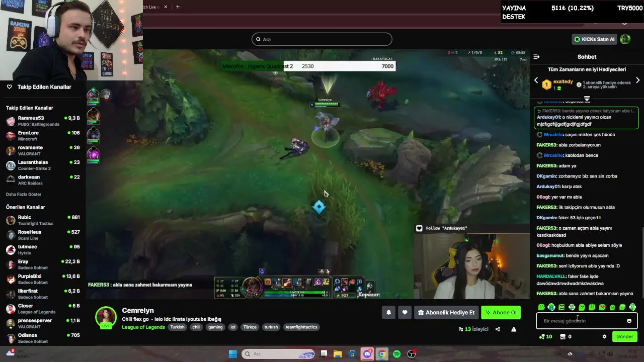Open Eray channel in recommended list
This screenshot has width=644, height=362.
pyautogui.click(x=43, y=264)
